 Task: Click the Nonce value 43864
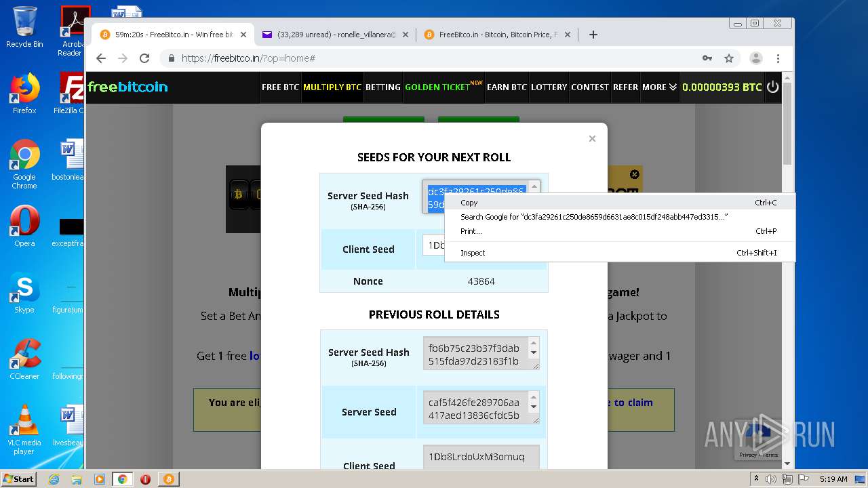[481, 281]
